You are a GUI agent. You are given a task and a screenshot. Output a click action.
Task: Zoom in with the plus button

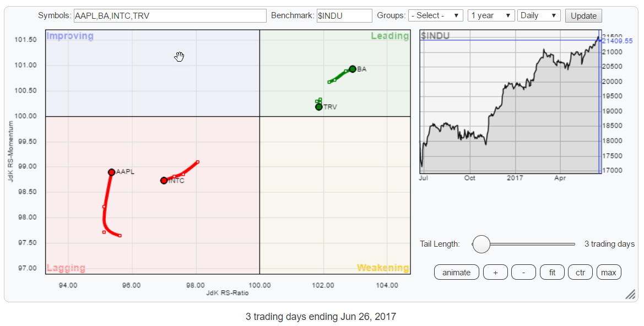point(495,272)
